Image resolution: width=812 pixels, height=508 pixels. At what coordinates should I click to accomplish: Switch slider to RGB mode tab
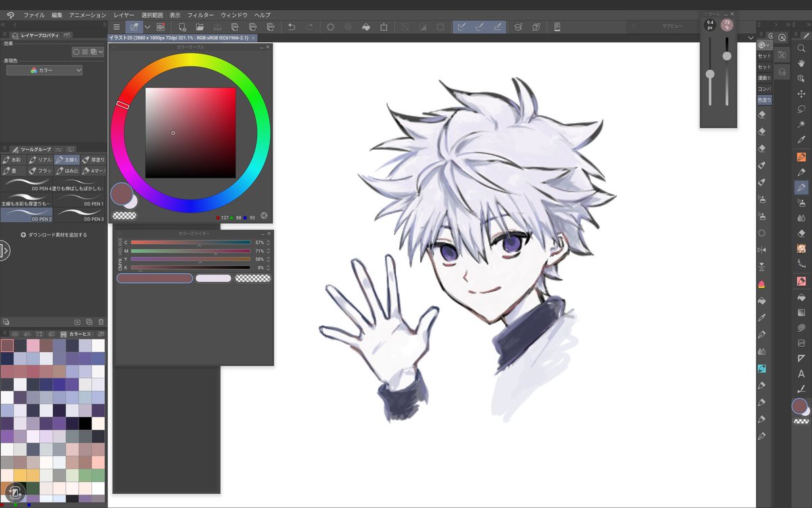click(121, 242)
